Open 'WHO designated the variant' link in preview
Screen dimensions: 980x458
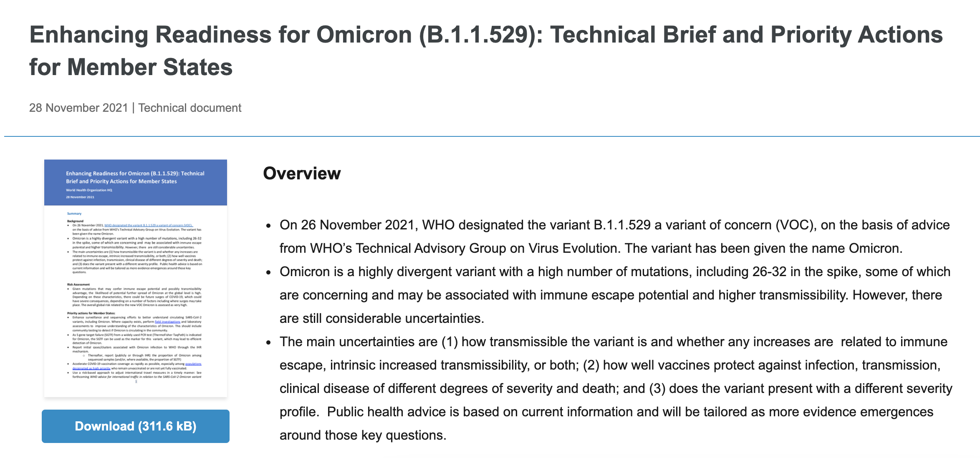pos(148,225)
